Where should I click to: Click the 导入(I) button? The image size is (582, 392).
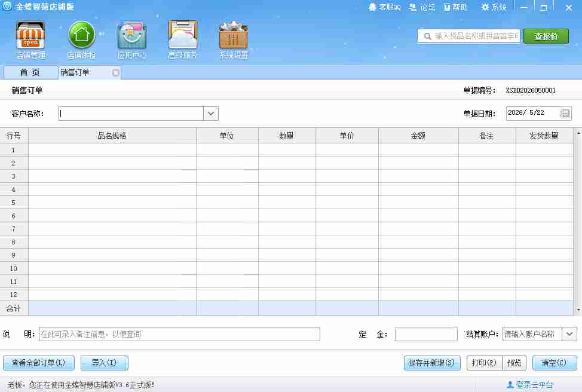click(105, 363)
